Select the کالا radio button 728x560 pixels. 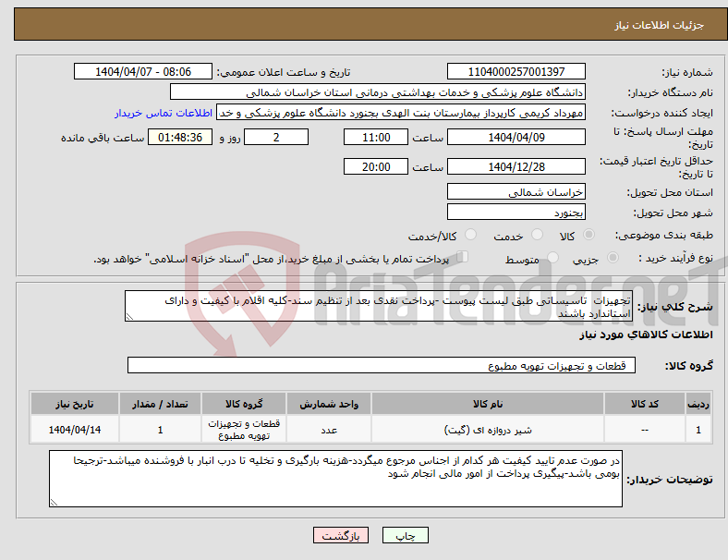588,235
